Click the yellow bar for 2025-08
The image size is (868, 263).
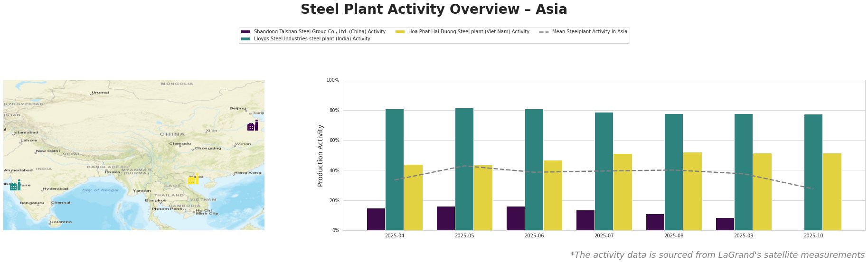(692, 191)
